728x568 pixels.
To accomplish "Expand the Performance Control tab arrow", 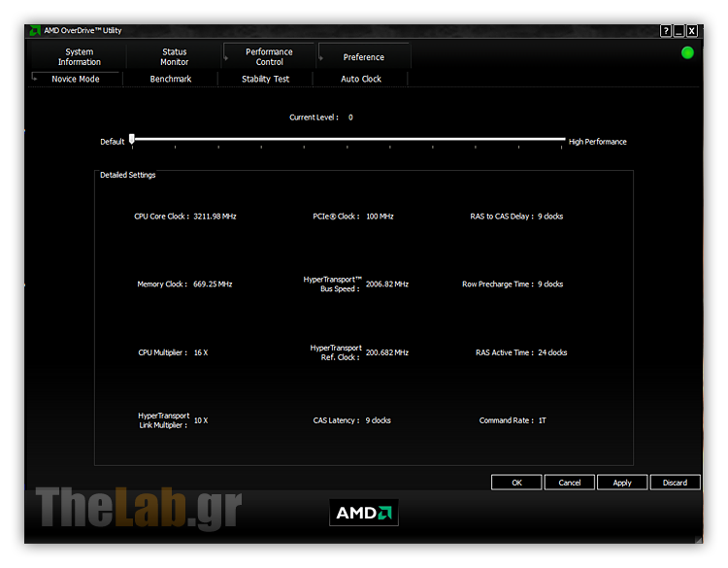I will coord(226,58).
